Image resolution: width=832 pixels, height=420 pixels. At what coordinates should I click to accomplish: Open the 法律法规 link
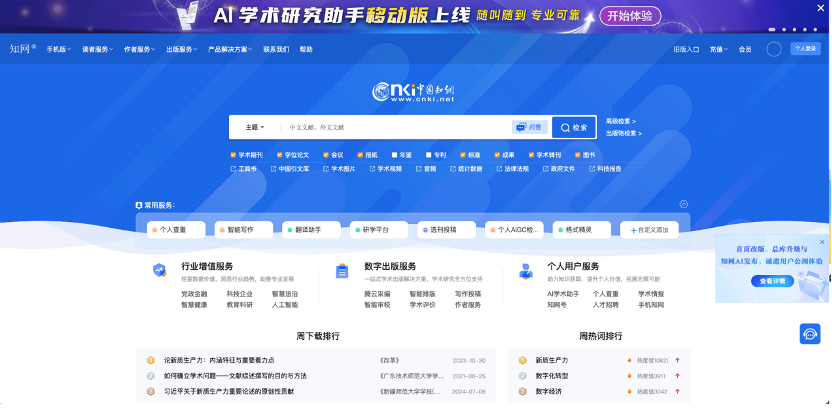click(x=513, y=169)
